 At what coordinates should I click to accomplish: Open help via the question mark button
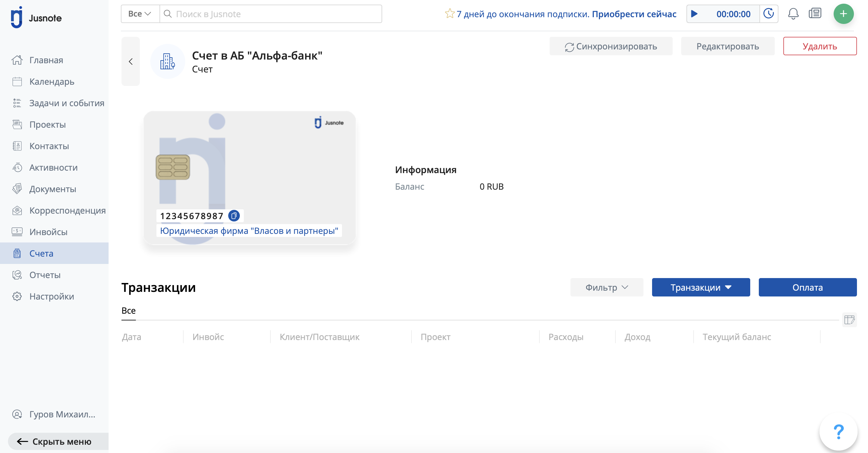[838, 432]
